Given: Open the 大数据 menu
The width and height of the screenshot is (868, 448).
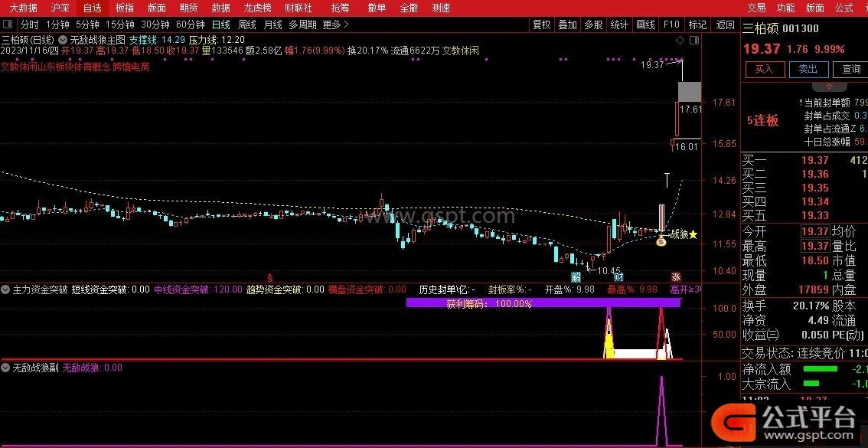Looking at the screenshot, I should pos(24,8).
